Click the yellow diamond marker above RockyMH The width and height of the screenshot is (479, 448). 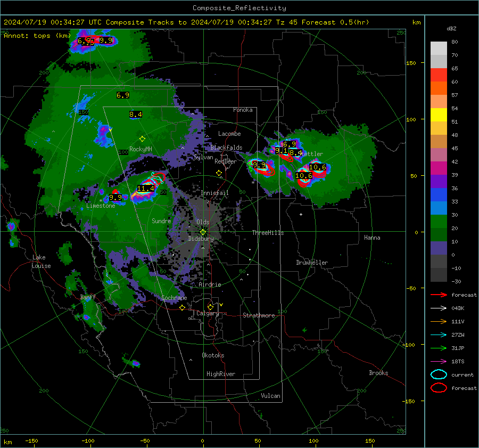pyautogui.click(x=142, y=139)
